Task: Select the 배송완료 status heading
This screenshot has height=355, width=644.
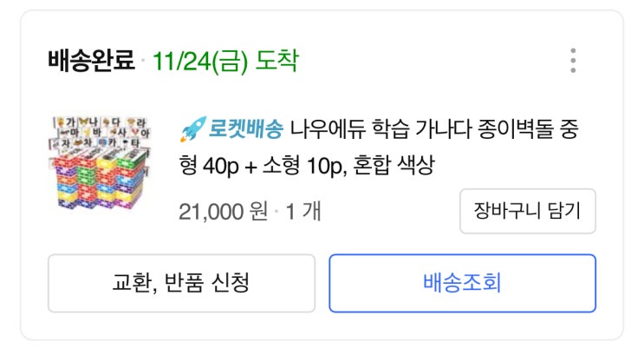Action: click(x=92, y=61)
